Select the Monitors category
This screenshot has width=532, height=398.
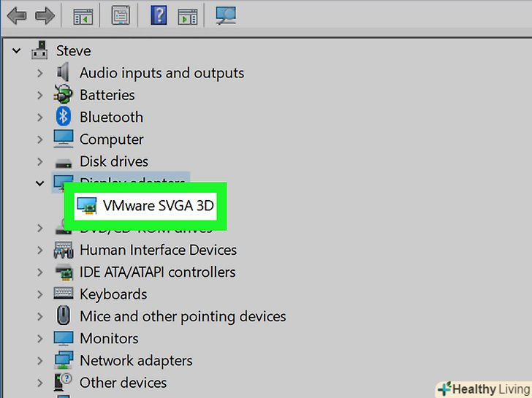click(x=109, y=338)
